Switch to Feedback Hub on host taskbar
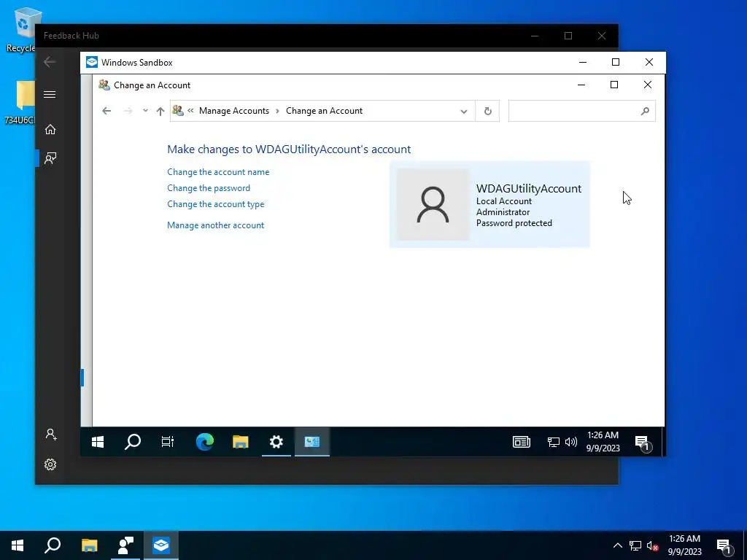Screen dimensions: 747x560 pos(125,545)
